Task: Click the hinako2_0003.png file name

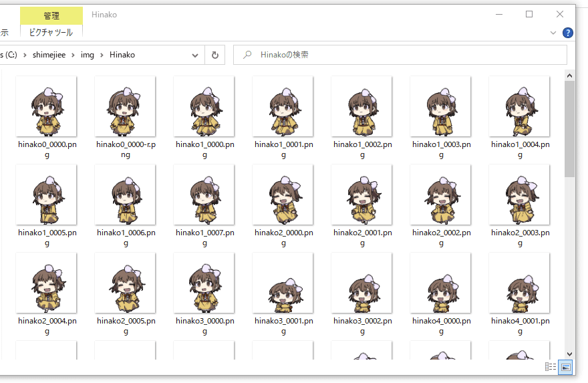Action: [x=520, y=237]
